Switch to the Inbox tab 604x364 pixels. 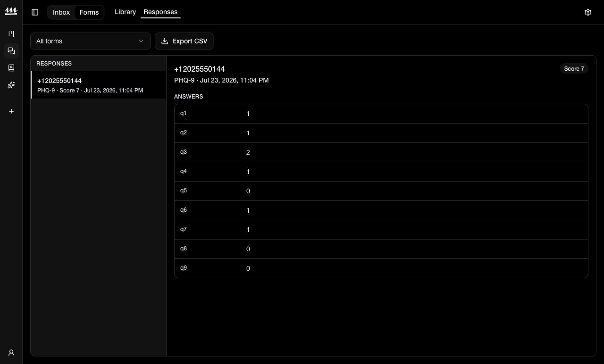tap(61, 12)
